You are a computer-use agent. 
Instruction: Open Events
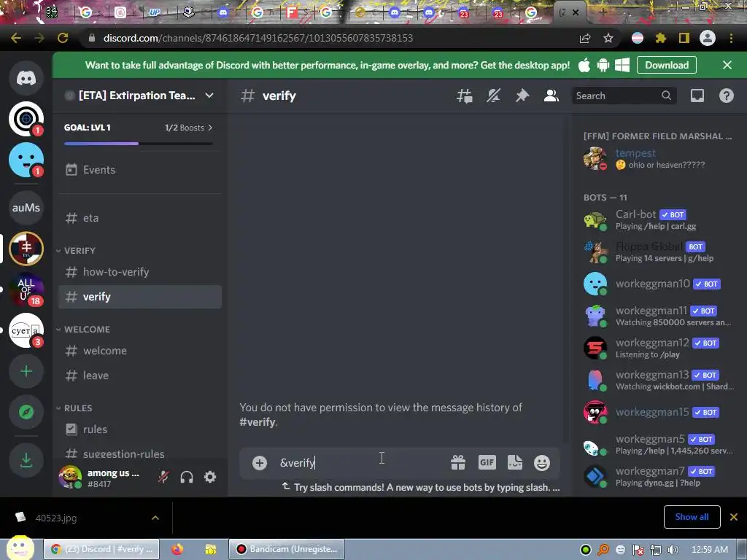click(x=139, y=170)
